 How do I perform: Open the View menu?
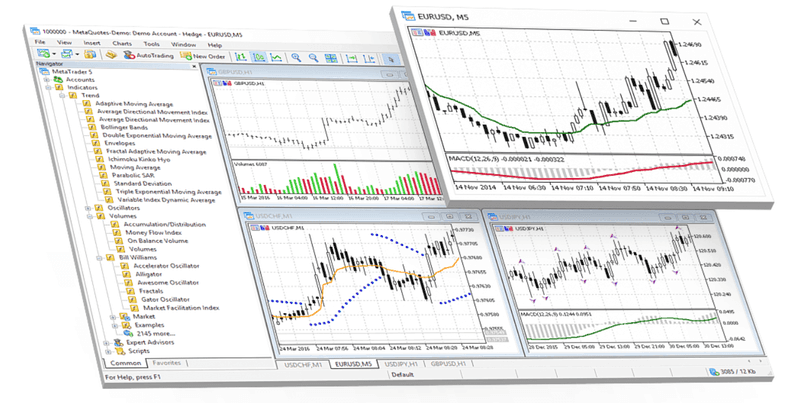pos(64,42)
